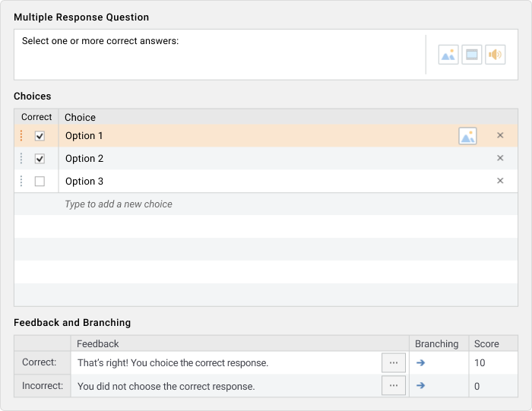Add audio to the question

[x=495, y=55]
